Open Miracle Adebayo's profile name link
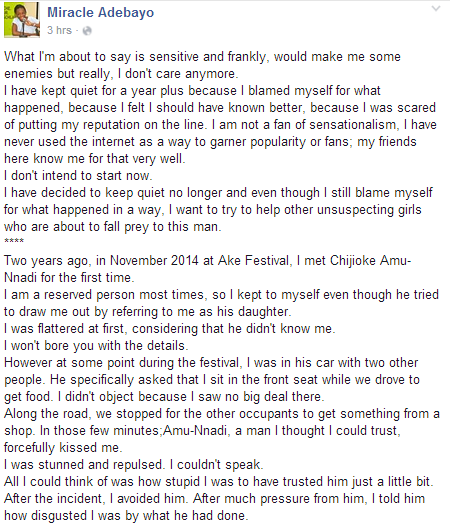Viewport: 450px width, 525px height. point(100,13)
